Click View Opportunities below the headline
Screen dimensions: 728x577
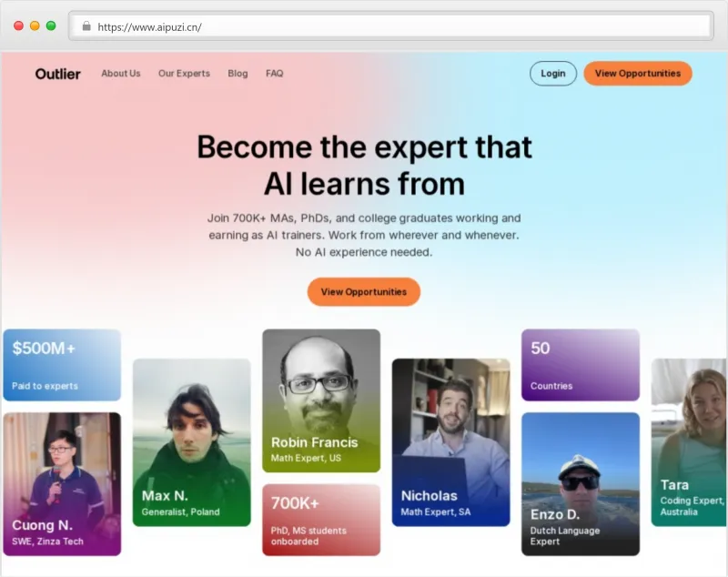click(363, 291)
